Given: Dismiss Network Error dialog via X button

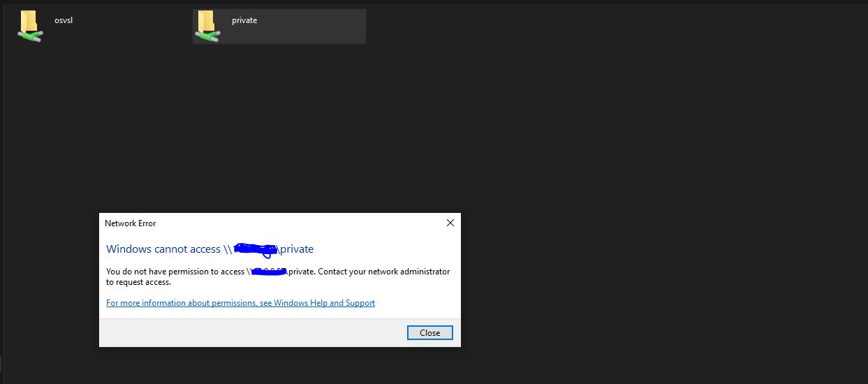Looking at the screenshot, I should [x=450, y=223].
